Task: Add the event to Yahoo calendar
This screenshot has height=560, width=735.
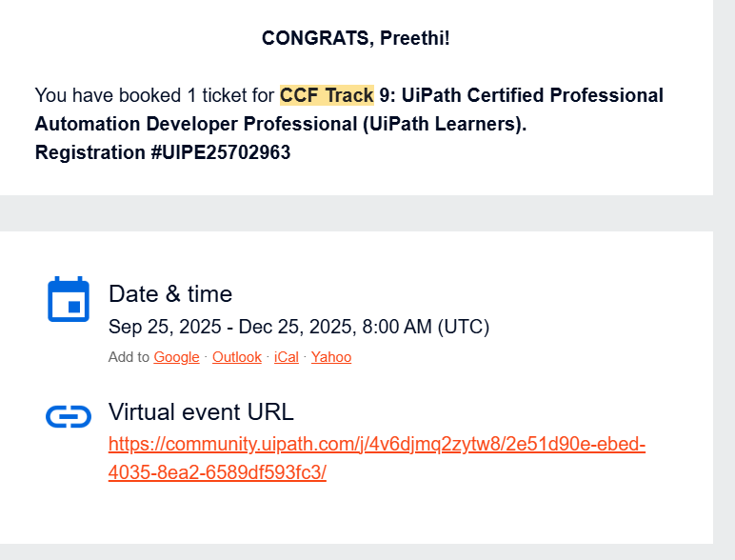Action: [x=331, y=357]
